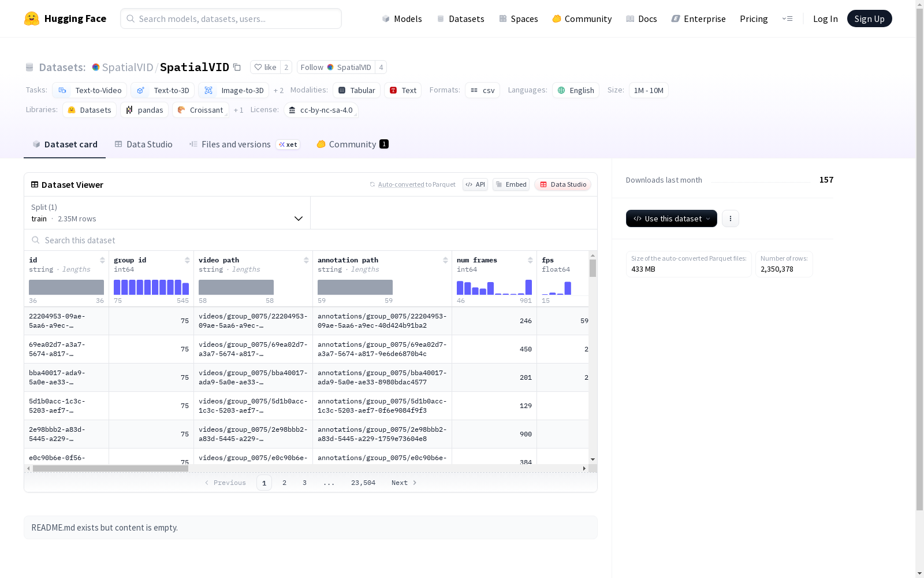Screen dimensions: 924x578
Task: Sort by the id column
Action: tap(102, 260)
